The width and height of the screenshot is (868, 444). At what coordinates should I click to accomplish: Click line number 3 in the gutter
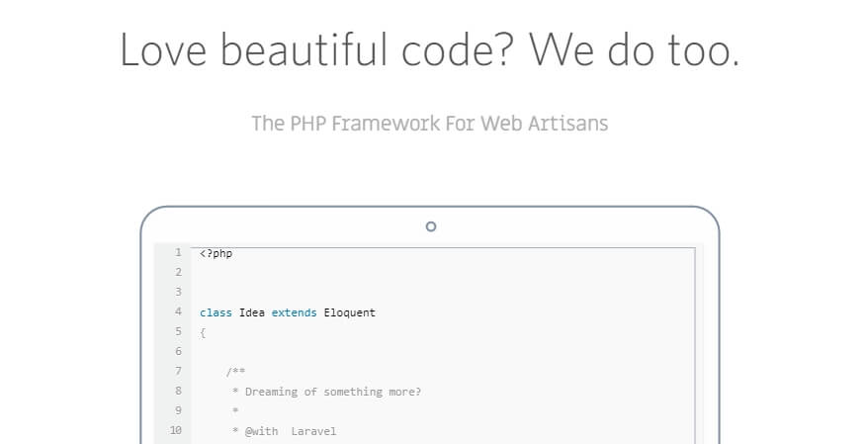pos(178,292)
